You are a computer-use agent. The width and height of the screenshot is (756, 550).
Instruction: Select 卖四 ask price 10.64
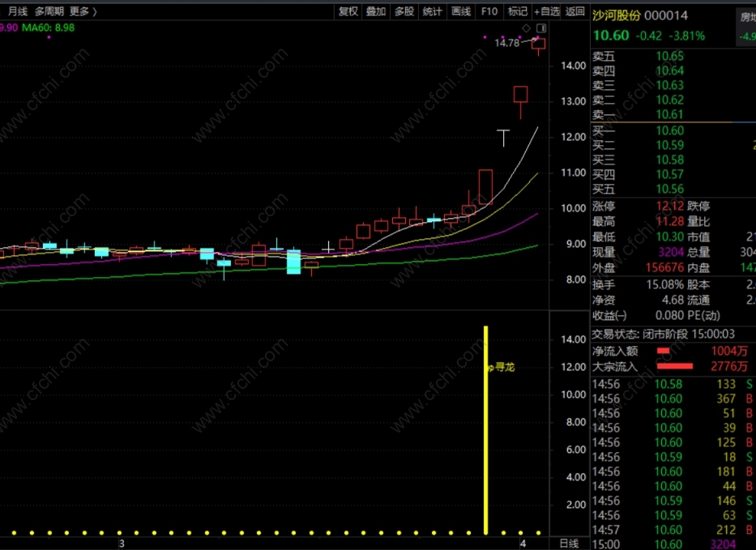669,70
